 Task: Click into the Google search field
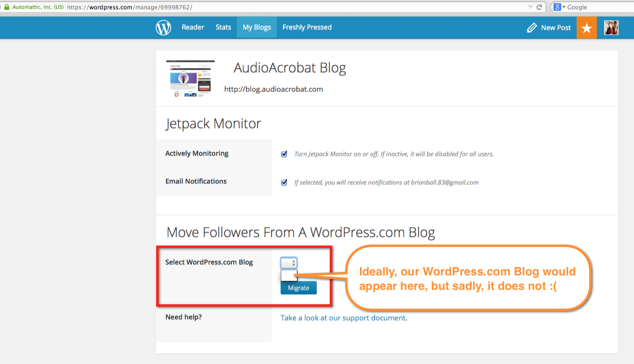(599, 7)
